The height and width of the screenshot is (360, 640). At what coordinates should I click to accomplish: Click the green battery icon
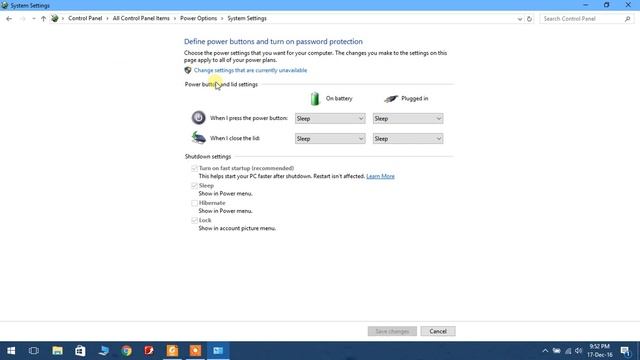pyautogui.click(x=315, y=98)
